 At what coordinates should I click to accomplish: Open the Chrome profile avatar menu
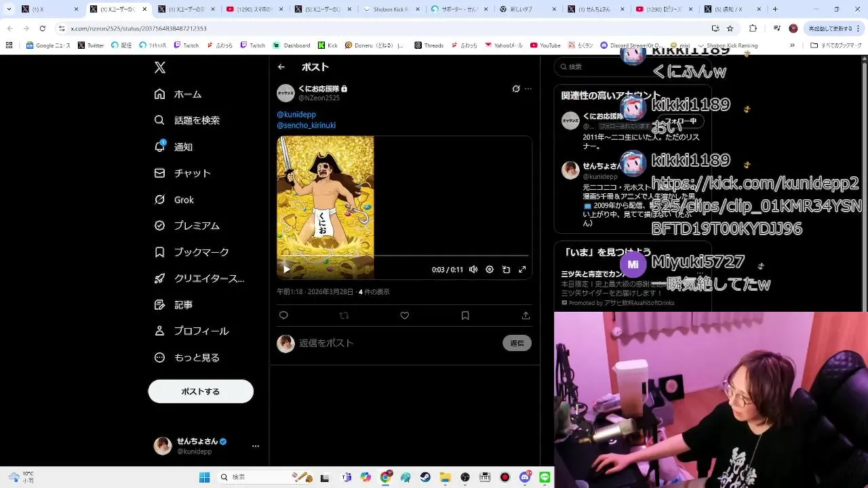pos(793,28)
